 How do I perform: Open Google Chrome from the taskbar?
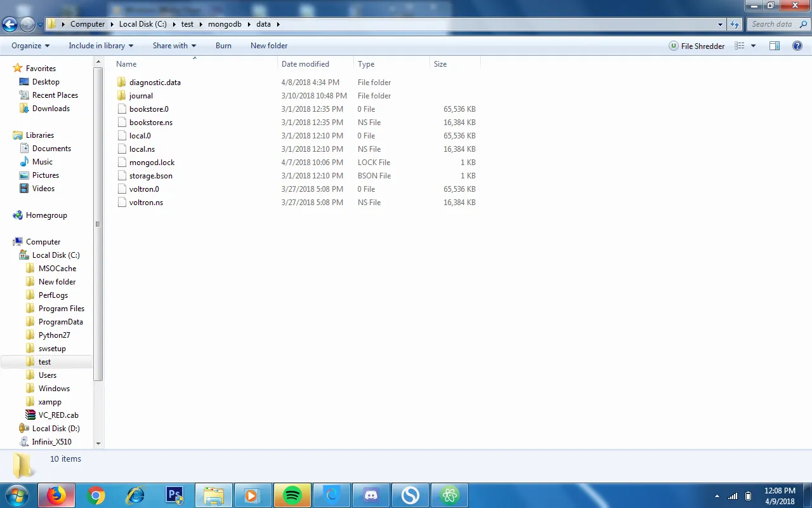[96, 495]
